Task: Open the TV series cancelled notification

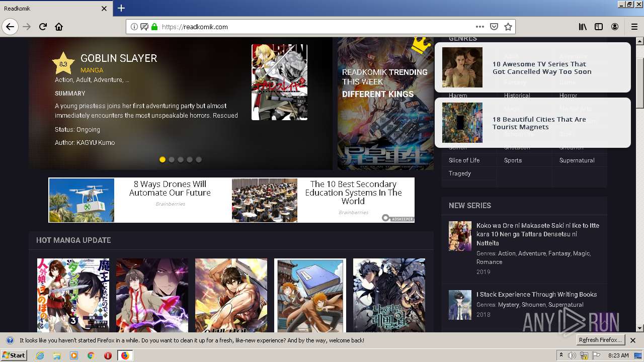Action: [x=532, y=67]
